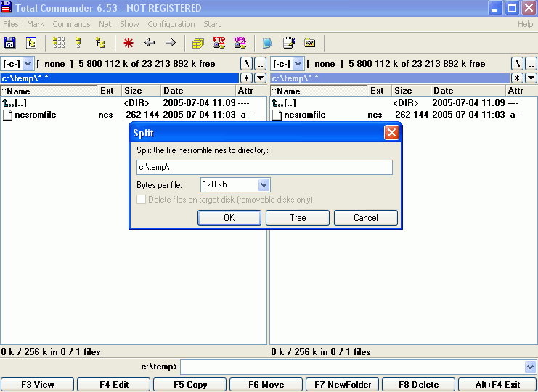This screenshot has height=392, width=538.
Task: Expand the Bytes per file dropdown
Action: click(264, 185)
